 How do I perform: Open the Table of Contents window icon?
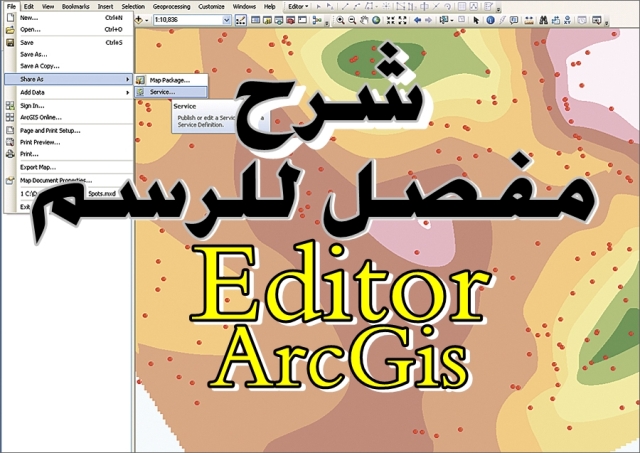tap(255, 20)
